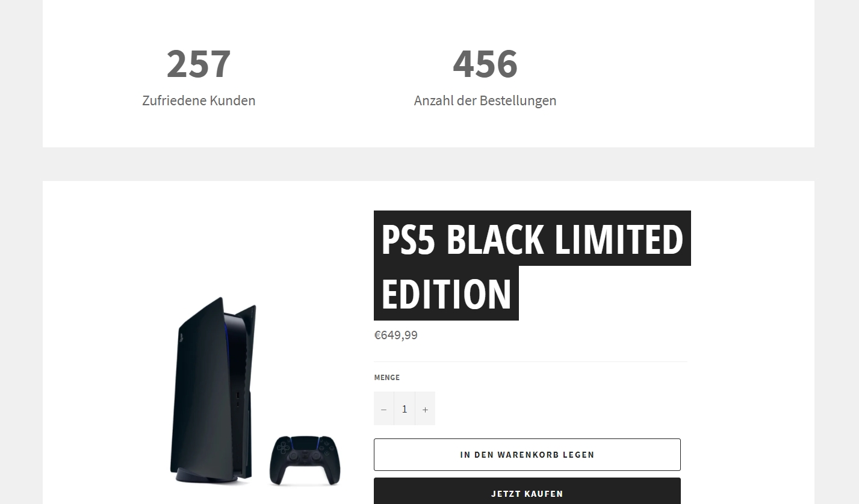Select the 257 customer counter
The height and width of the screenshot is (504, 859).
[x=199, y=63]
